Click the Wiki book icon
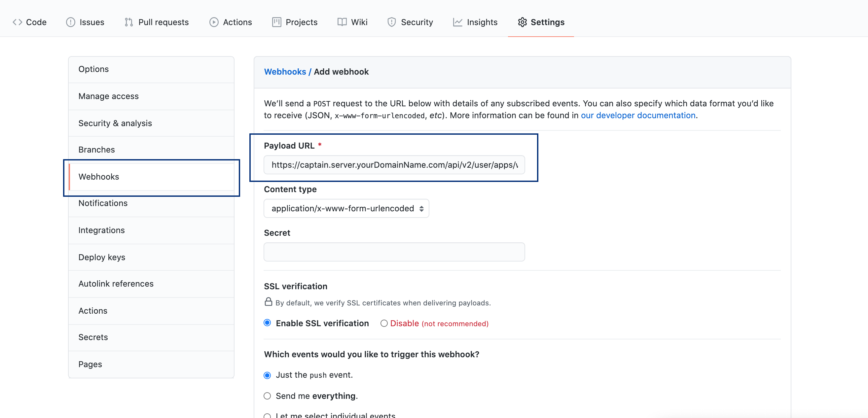This screenshot has height=418, width=868. click(x=342, y=22)
